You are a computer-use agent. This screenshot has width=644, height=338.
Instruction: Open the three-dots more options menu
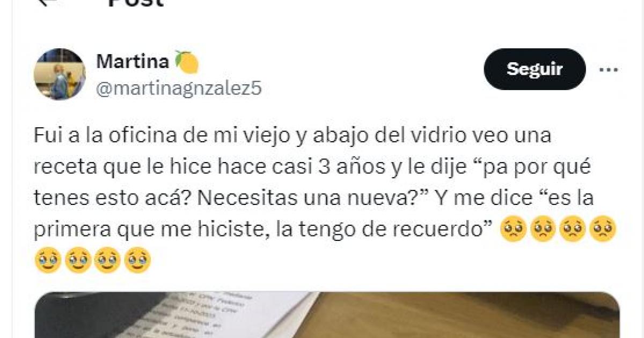tap(609, 70)
